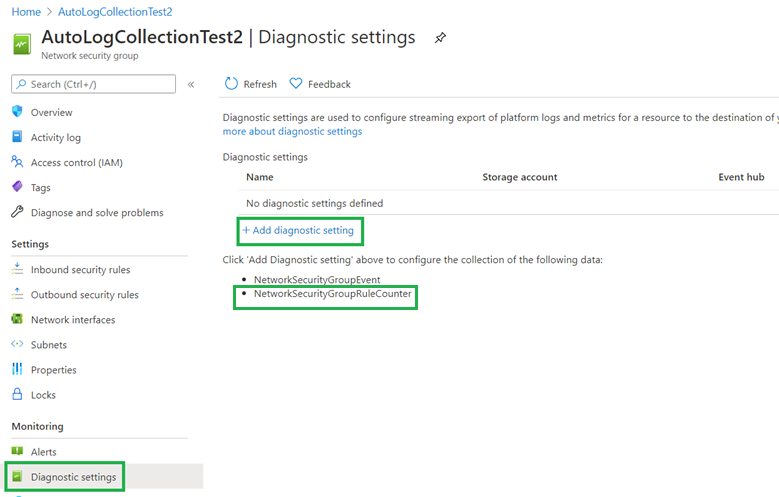
Task: Click the Name column header
Action: tap(260, 177)
